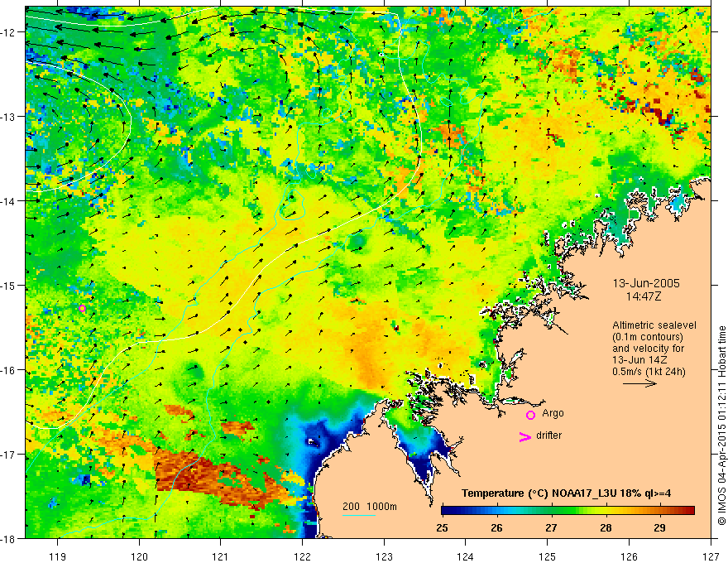Viewport: 728px width, 563px height.
Task: Click the longitude axis label 122
Action: tap(302, 556)
